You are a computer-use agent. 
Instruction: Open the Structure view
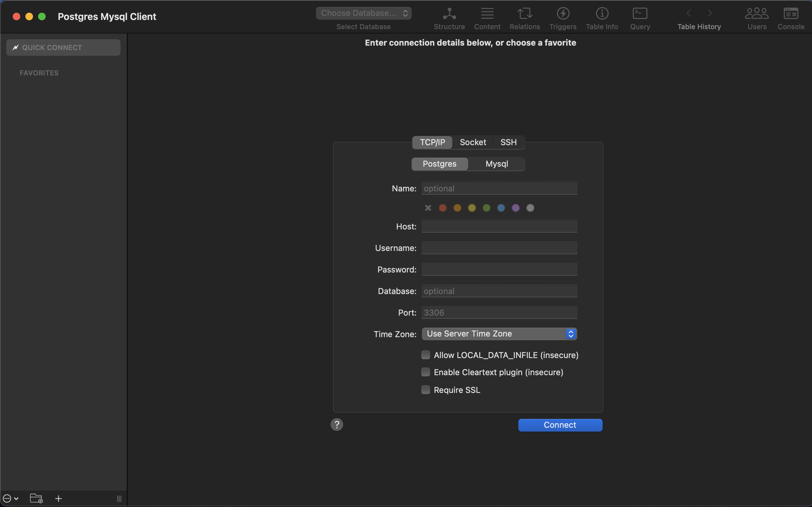pyautogui.click(x=449, y=17)
